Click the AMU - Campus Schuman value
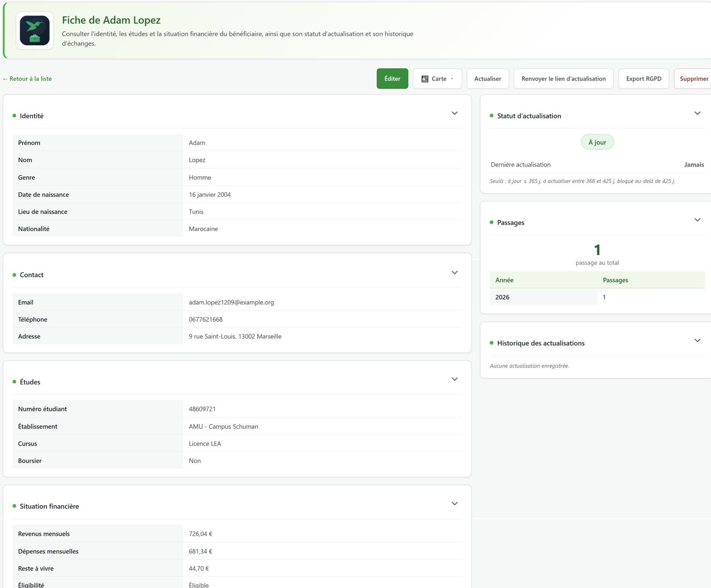This screenshot has height=588, width=711. point(224,426)
